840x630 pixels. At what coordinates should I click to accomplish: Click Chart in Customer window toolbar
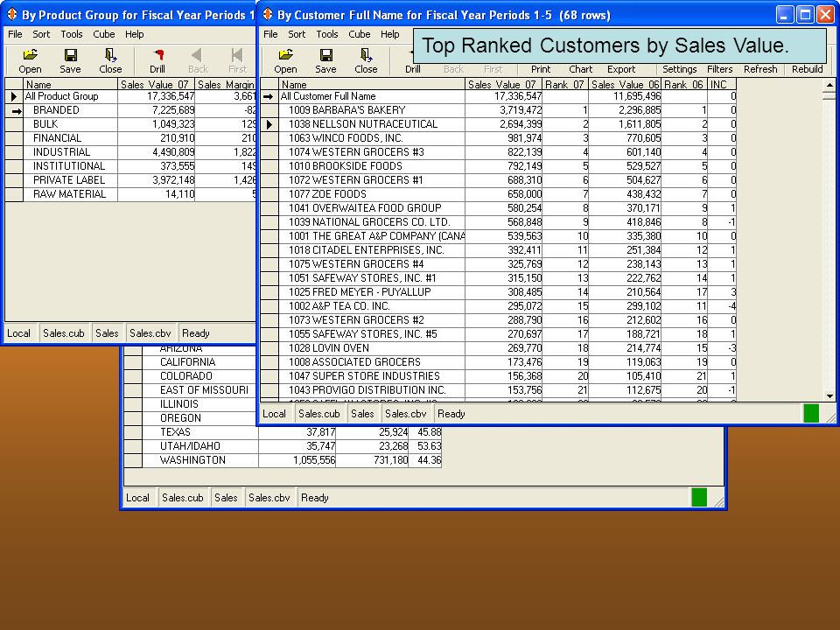pos(581,69)
